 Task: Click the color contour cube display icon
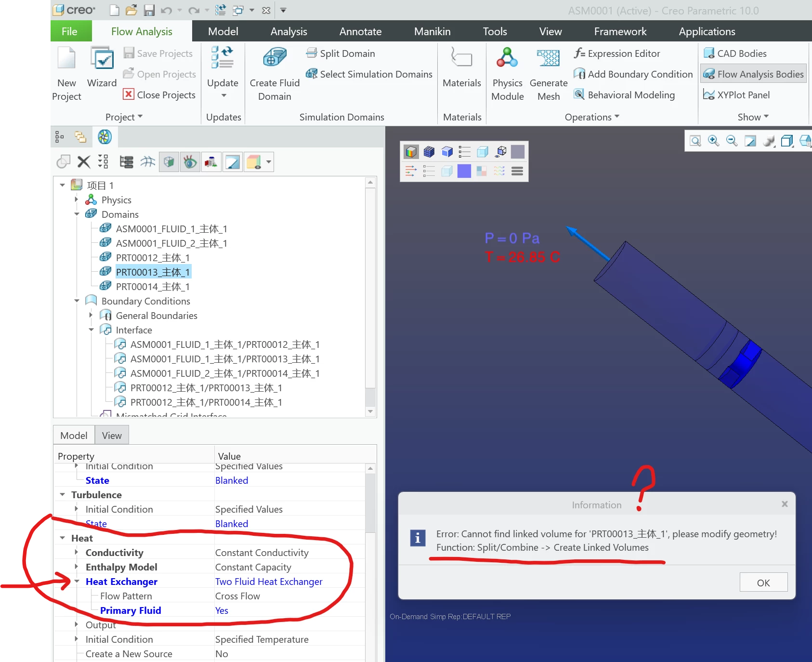pyautogui.click(x=411, y=152)
